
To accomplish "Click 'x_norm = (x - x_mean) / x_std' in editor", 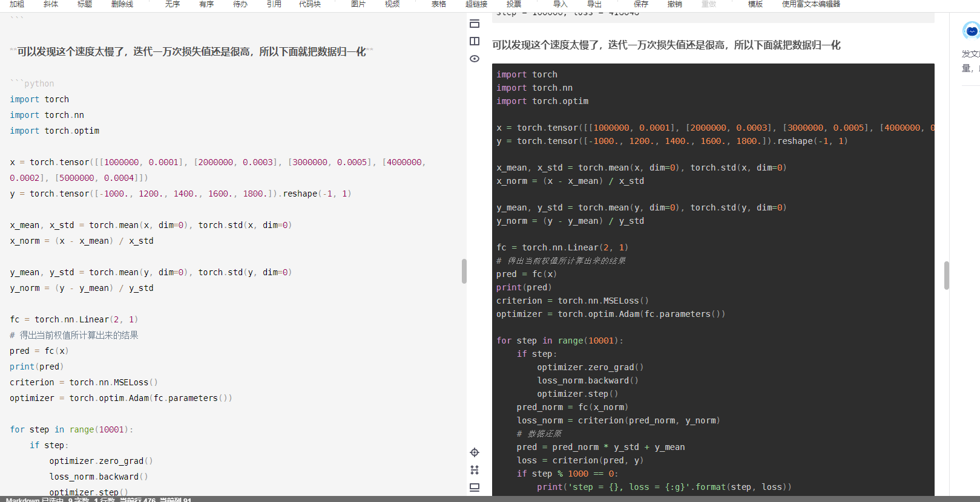I will click(82, 241).
